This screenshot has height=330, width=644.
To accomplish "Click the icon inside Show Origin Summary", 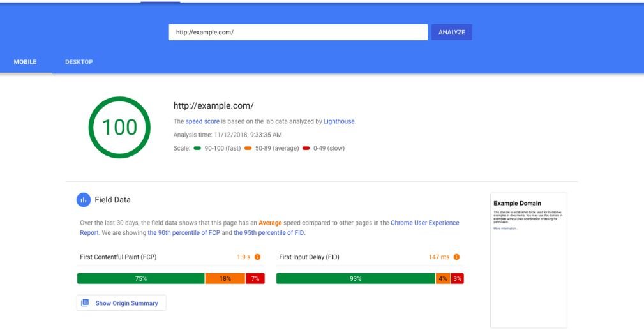I will pyautogui.click(x=86, y=303).
